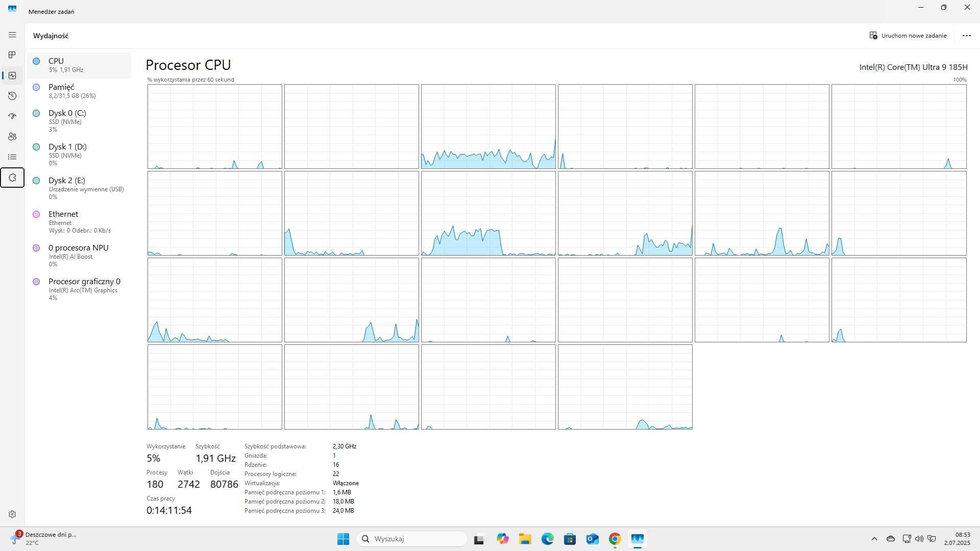Screen dimensions: 980x551
Task: Select Dysk 0 (C:) resource
Action: pos(79,121)
